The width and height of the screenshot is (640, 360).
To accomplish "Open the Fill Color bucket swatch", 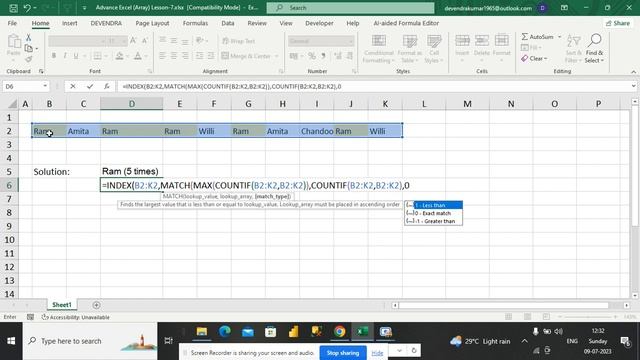I will click(x=119, y=56).
